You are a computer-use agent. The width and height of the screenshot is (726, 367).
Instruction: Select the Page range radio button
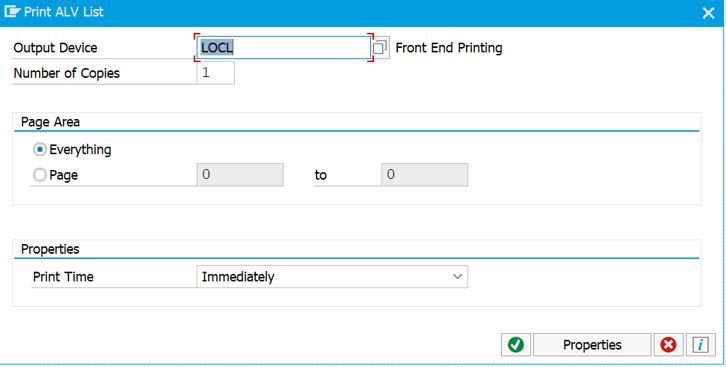pyautogui.click(x=40, y=175)
